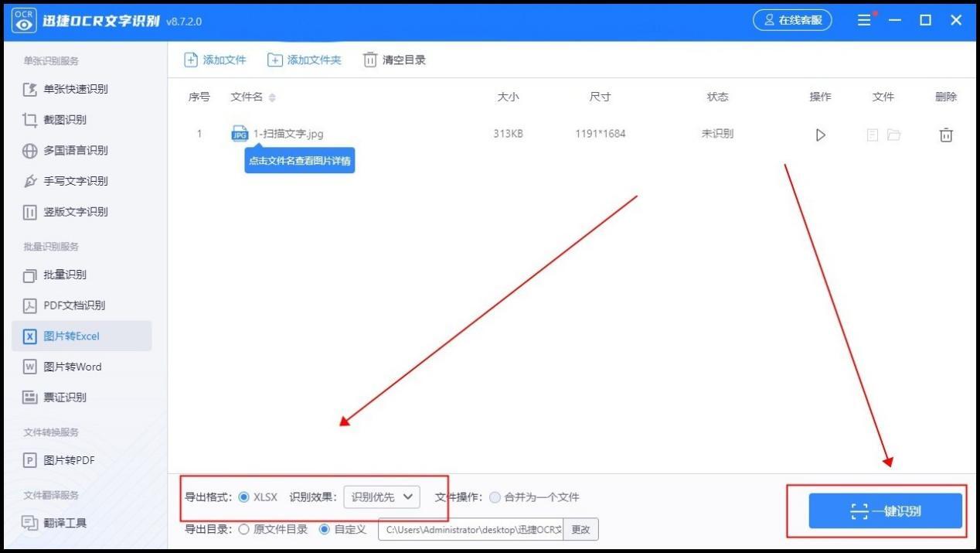The width and height of the screenshot is (980, 553).
Task: Select 自定义 export directory radio
Action: 325,530
